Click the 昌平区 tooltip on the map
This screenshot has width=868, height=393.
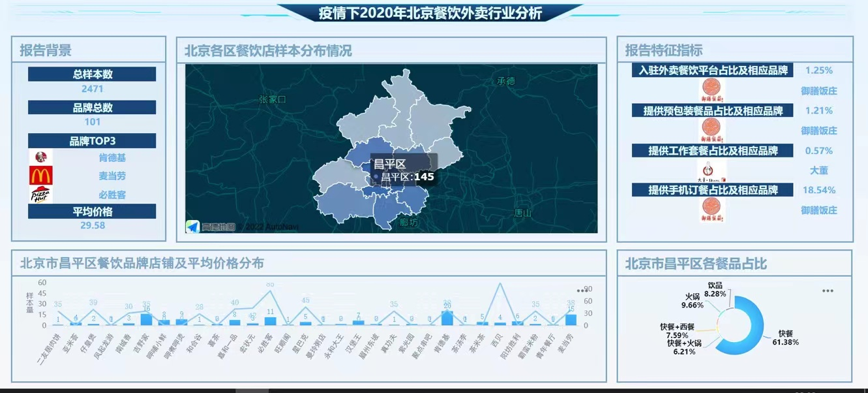coord(403,170)
